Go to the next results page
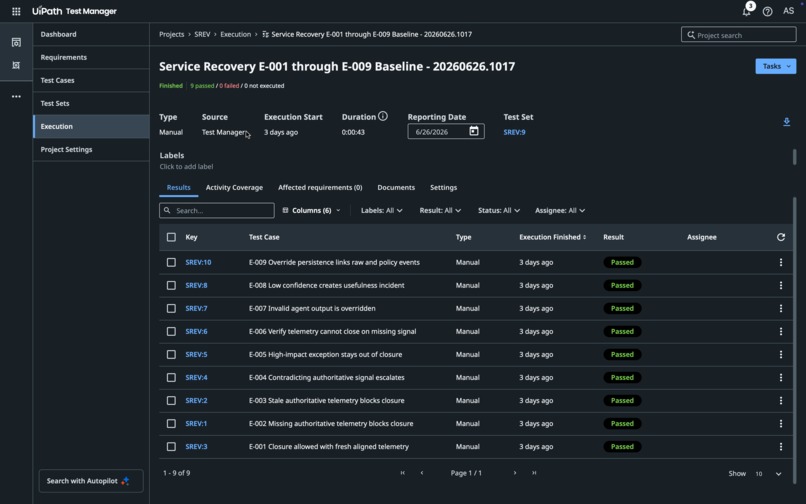This screenshot has height=504, width=806. tap(515, 473)
